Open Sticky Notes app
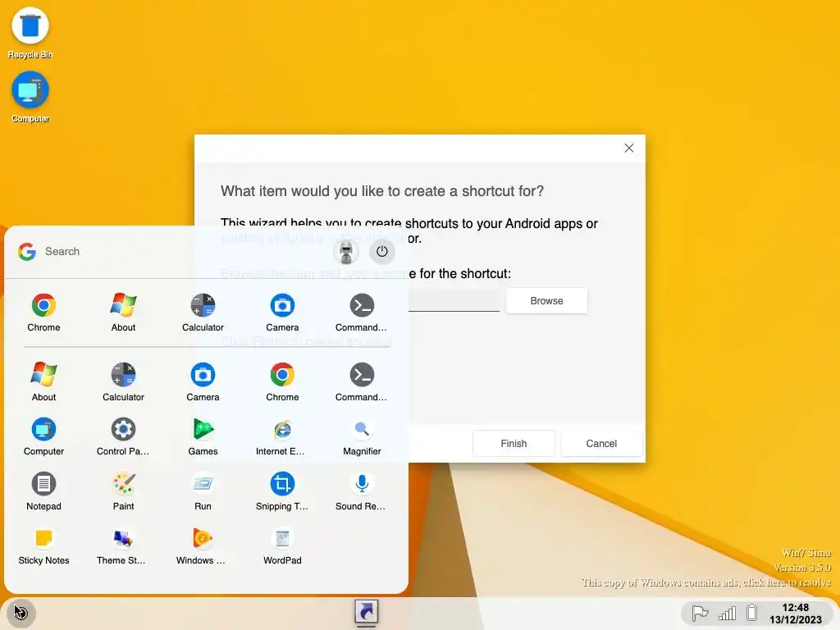The image size is (840, 630). 43,546
